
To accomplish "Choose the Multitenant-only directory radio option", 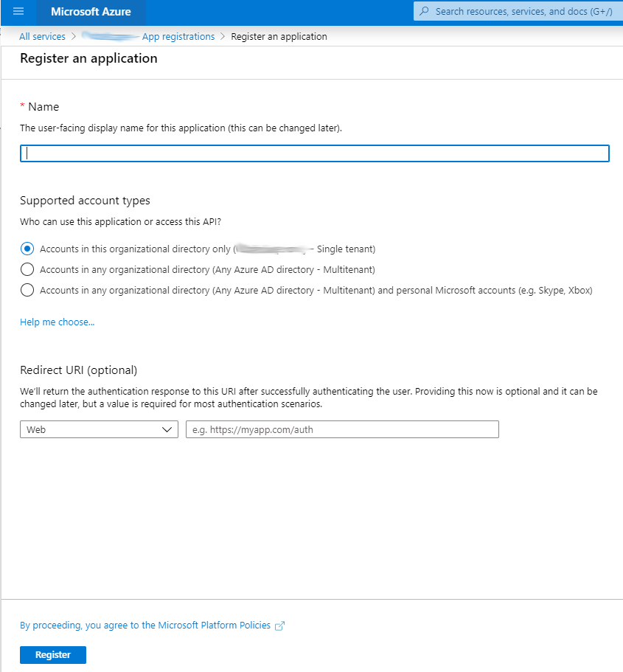I will click(27, 269).
